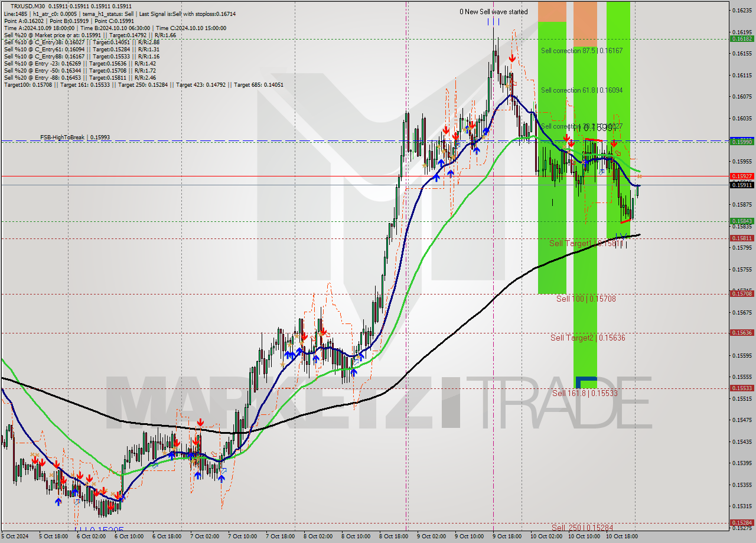Click the 'Sell 100 | 0.15708' label
The width and height of the screenshot is (756, 543).
[586, 299]
